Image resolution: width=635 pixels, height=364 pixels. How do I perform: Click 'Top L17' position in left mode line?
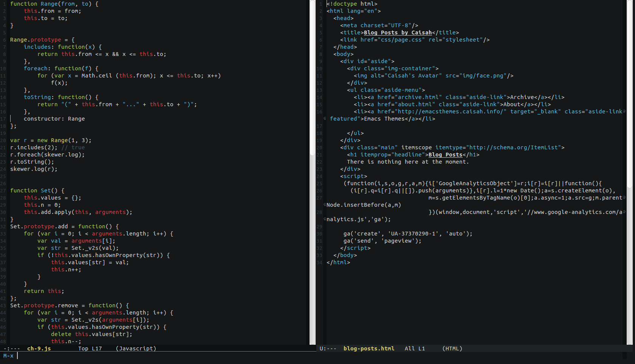tap(90, 349)
